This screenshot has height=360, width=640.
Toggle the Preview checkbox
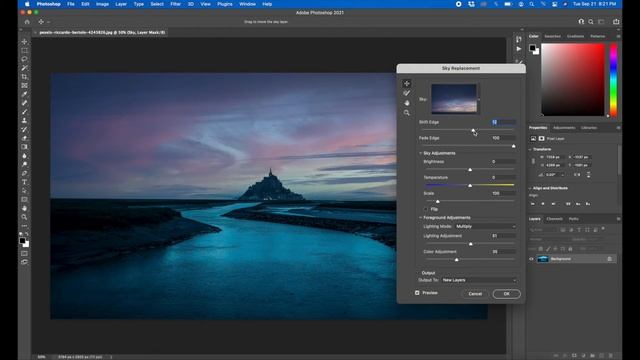(x=417, y=293)
